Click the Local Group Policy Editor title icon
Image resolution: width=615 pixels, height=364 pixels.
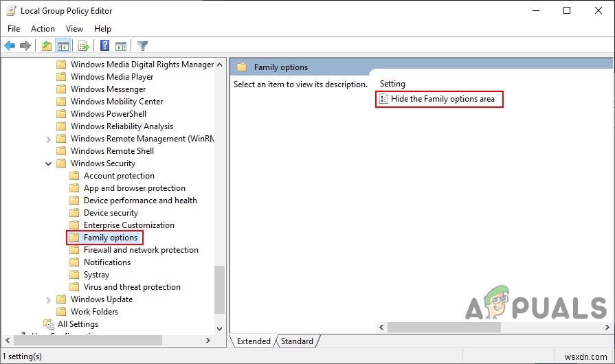12,10
